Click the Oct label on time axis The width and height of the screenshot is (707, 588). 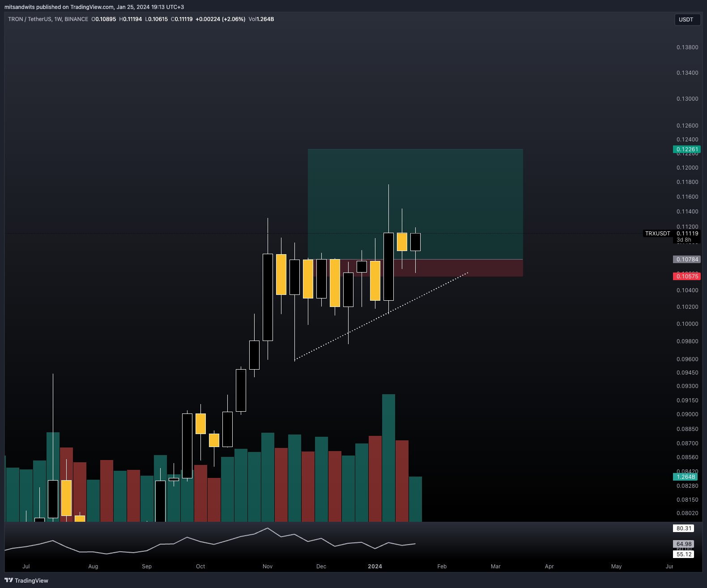[200, 567]
